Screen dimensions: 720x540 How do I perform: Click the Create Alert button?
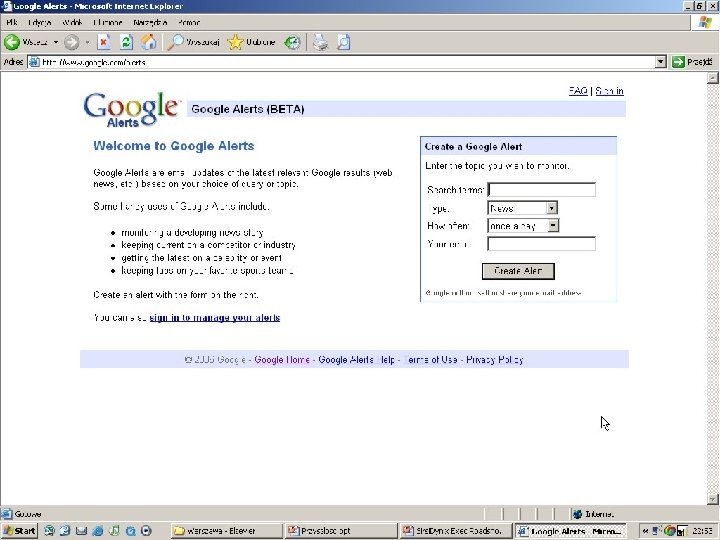pyautogui.click(x=518, y=271)
